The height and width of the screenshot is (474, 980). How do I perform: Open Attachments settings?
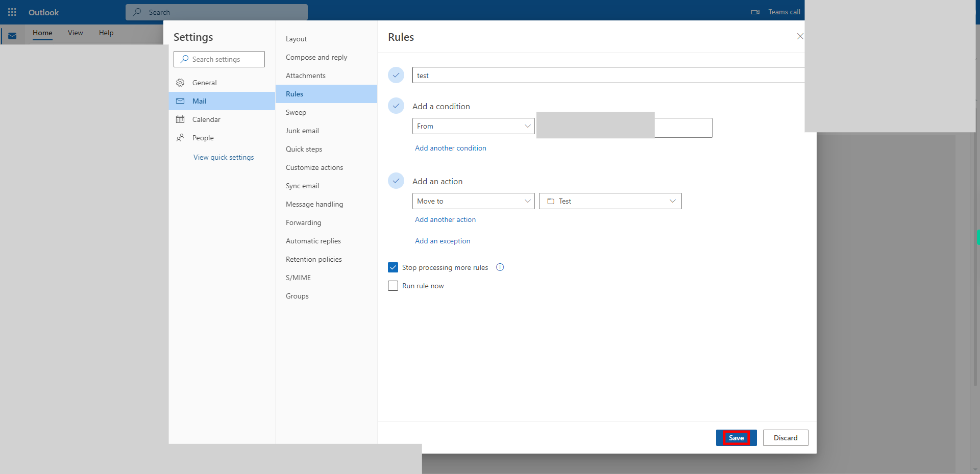(x=326, y=76)
